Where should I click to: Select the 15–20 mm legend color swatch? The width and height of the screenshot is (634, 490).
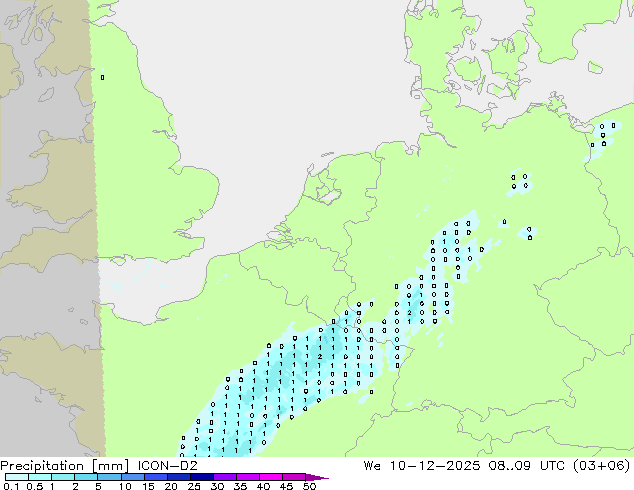tap(155, 477)
